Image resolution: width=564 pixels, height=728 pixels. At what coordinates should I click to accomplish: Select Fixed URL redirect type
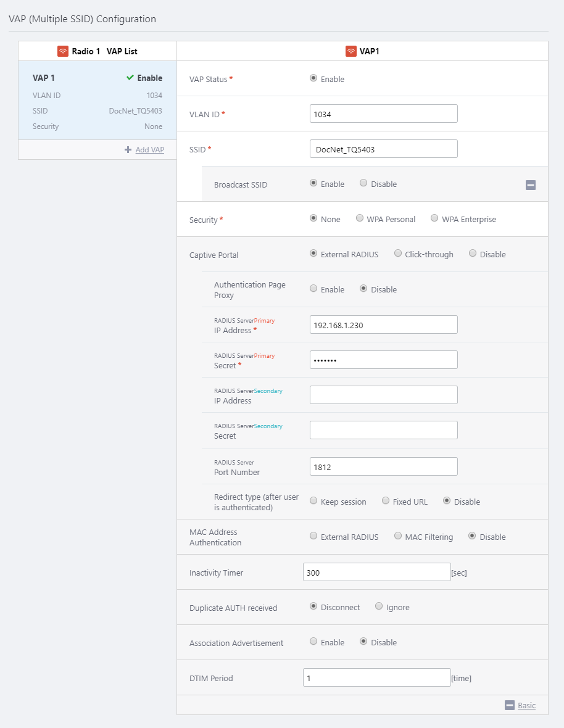[x=386, y=501]
